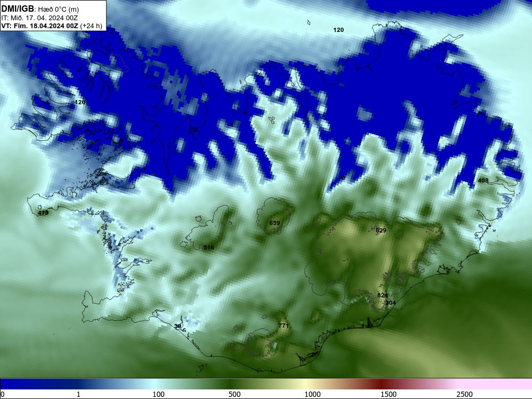Click the 500 tick on color scale
Screen dimensions: 532x399
click(x=235, y=394)
